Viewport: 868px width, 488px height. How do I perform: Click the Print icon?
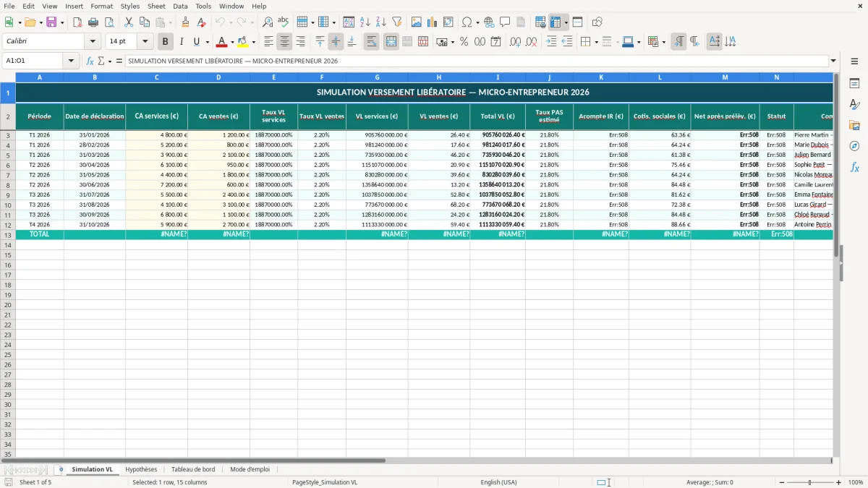(93, 22)
